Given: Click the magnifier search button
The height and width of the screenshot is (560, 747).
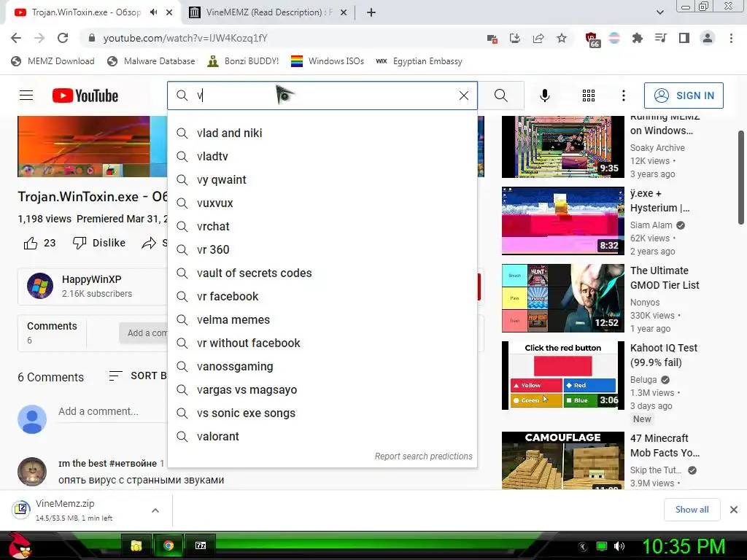Looking at the screenshot, I should tap(500, 96).
